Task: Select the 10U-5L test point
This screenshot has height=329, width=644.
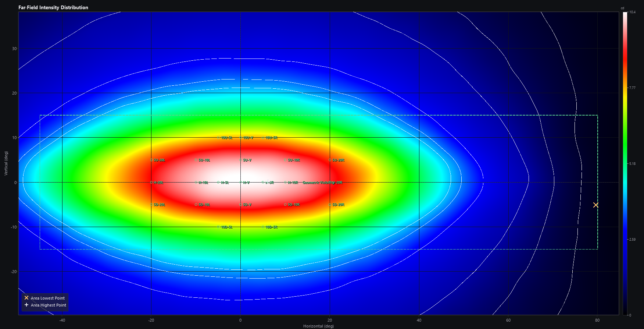Action: (x=218, y=138)
